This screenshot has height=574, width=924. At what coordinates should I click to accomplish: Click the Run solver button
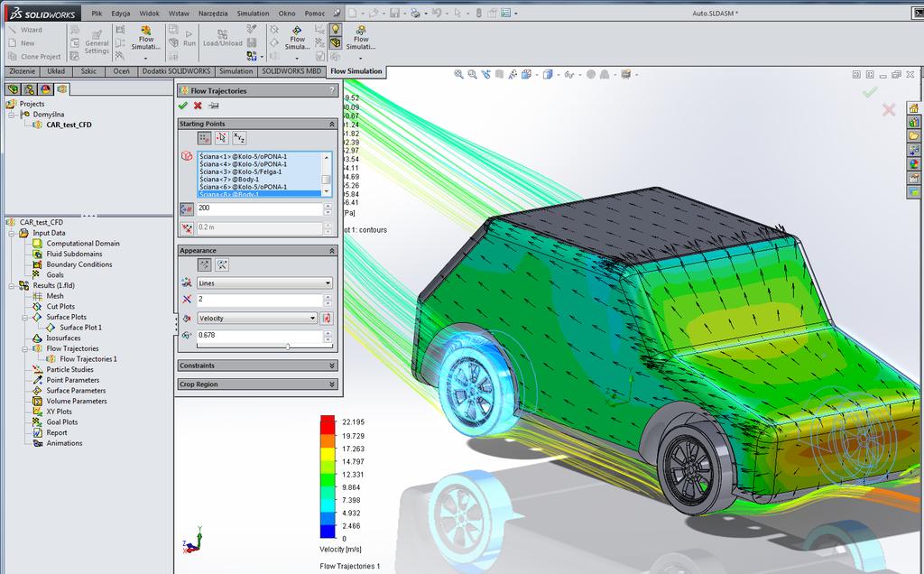pos(189,38)
